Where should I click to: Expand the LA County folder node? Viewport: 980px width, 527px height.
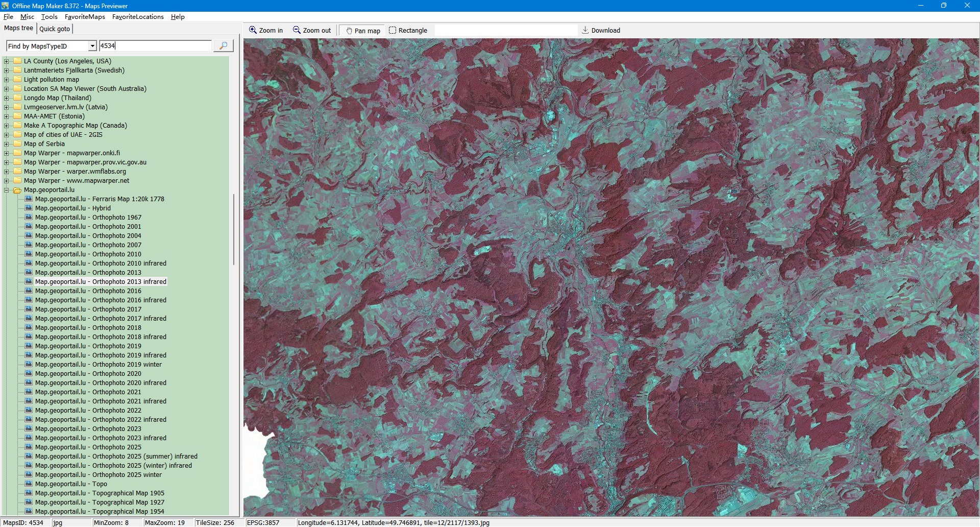(7, 61)
